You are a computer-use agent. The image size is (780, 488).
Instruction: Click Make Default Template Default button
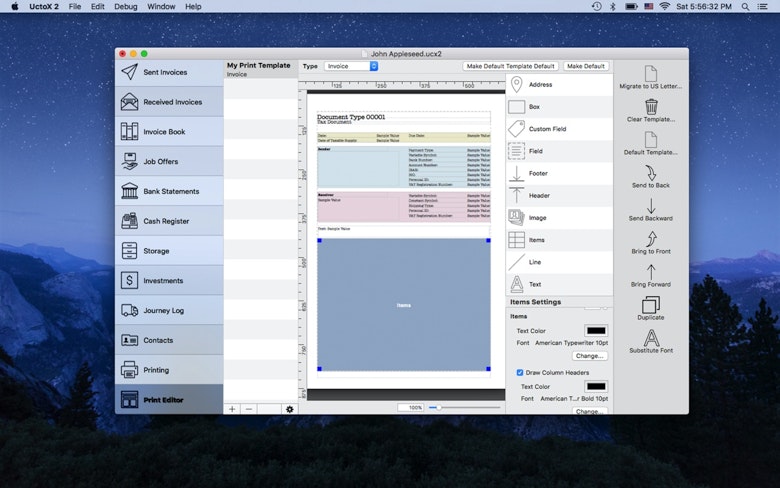510,66
